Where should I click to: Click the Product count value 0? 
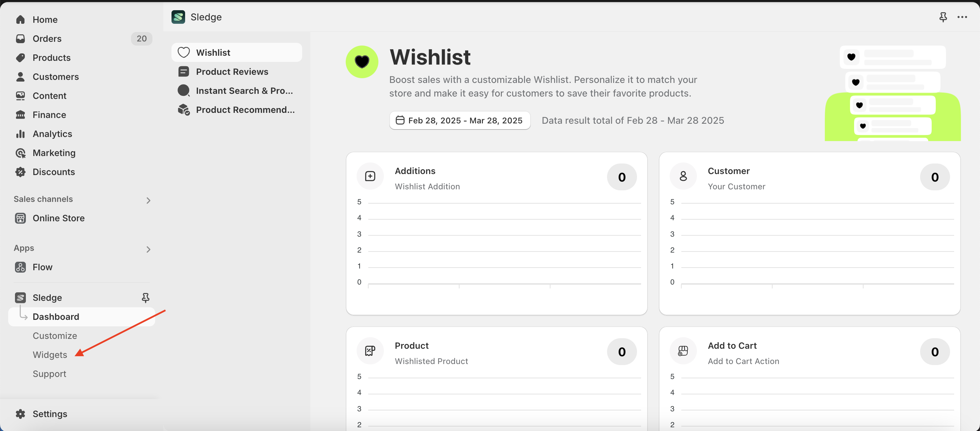[622, 352]
